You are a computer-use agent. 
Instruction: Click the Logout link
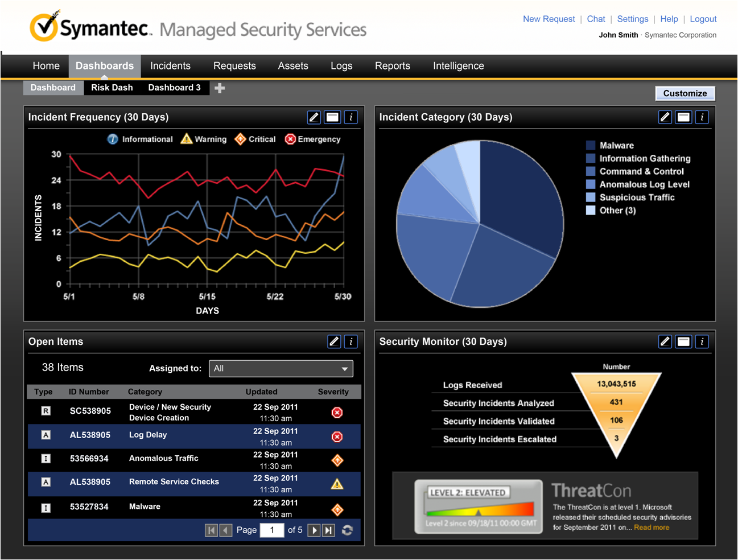(703, 19)
